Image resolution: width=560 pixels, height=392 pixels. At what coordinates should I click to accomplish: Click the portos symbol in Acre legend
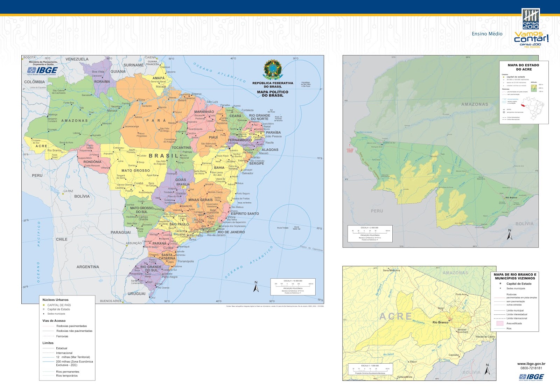[x=504, y=109]
